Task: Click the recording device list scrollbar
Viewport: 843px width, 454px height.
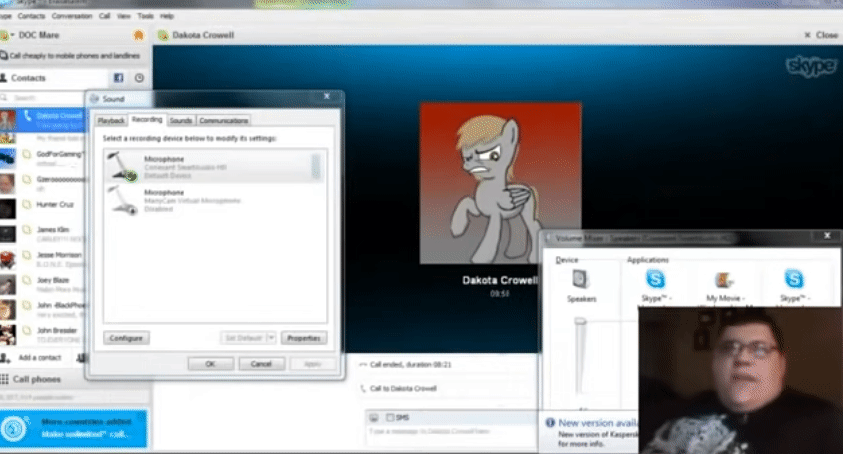Action: click(x=316, y=166)
